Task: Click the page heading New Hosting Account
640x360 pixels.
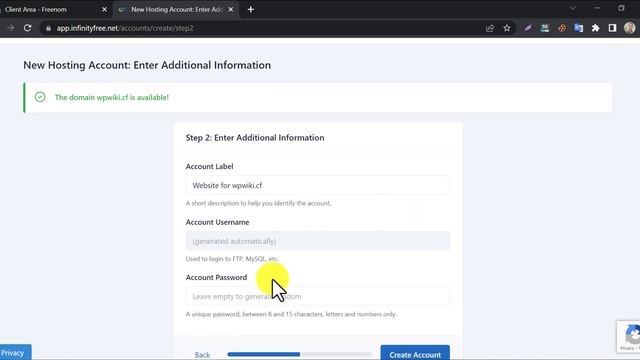Action: [147, 65]
